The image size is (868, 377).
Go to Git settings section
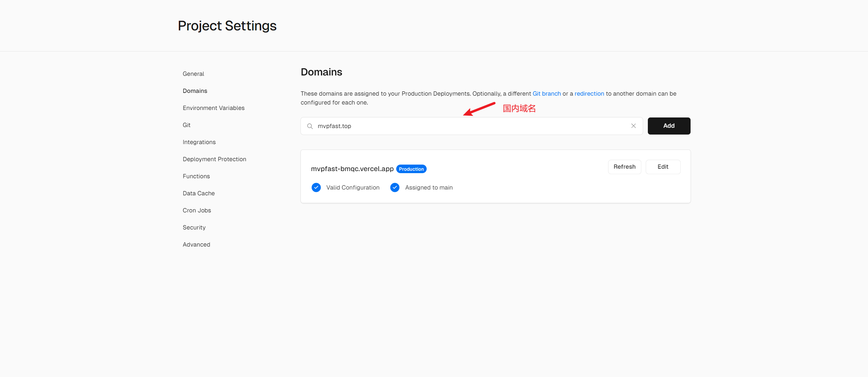point(186,125)
